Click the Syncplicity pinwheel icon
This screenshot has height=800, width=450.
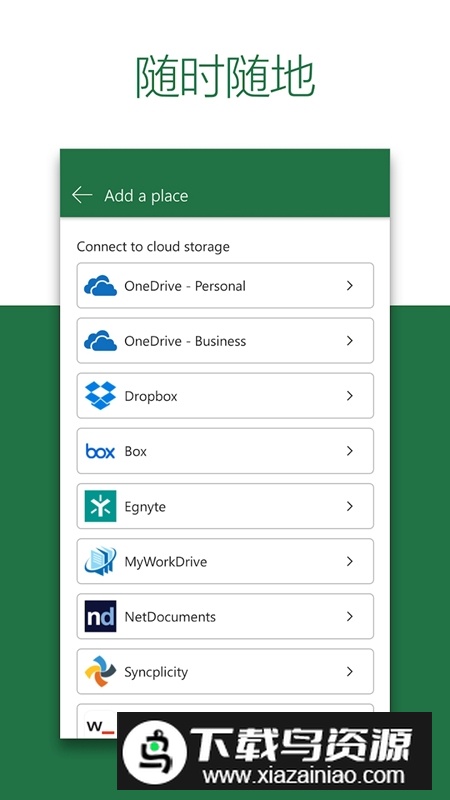101,671
